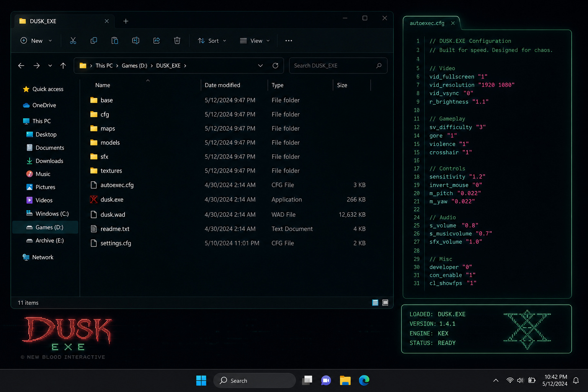
Task: Select This PC in navigation pane
Action: tap(37, 121)
